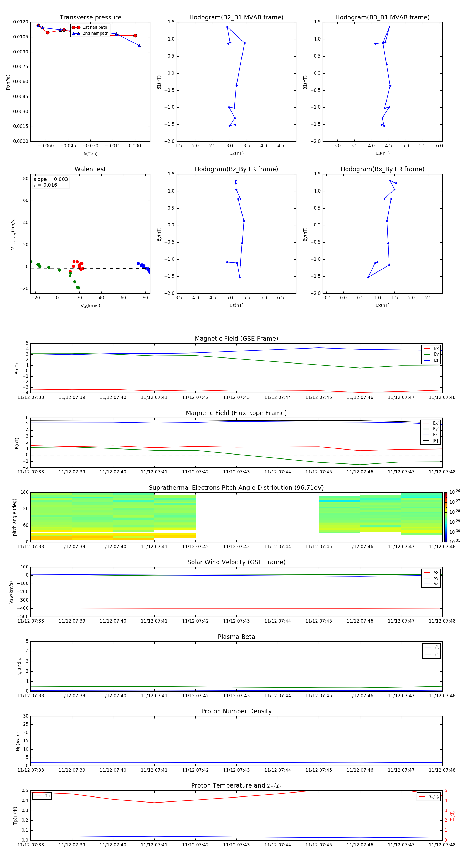
Task: Click the 'Pt(nPa)' y-axis label
Action: [x=8, y=82]
